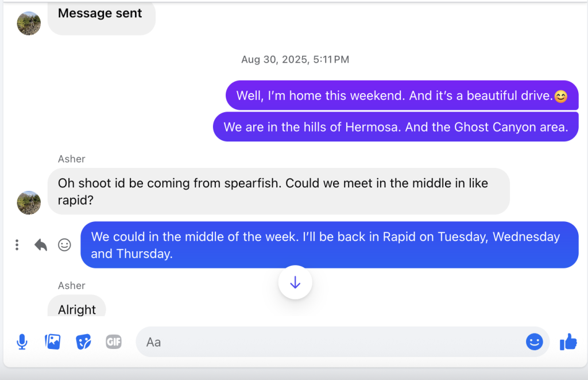Click Asher's avatar next to spearfish message
The width and height of the screenshot is (588, 380).
click(x=29, y=203)
